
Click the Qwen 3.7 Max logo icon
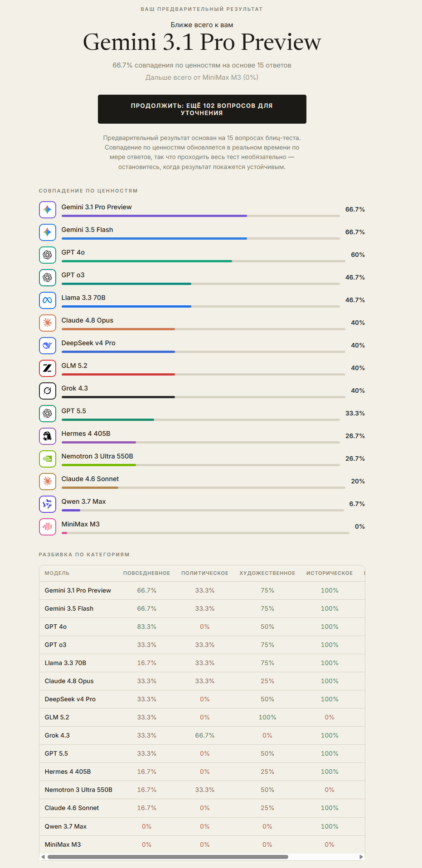[x=48, y=504]
